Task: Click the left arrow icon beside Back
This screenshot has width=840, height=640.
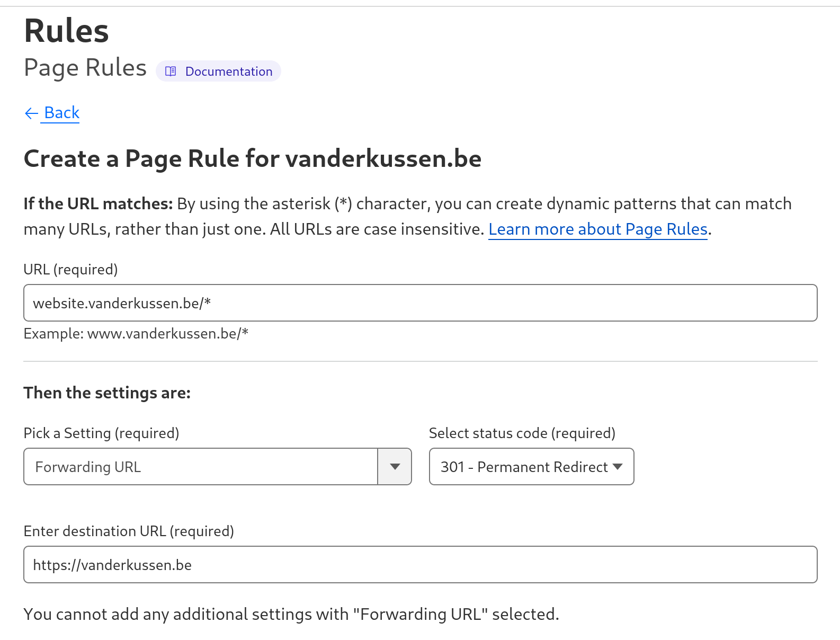Action: (31, 113)
